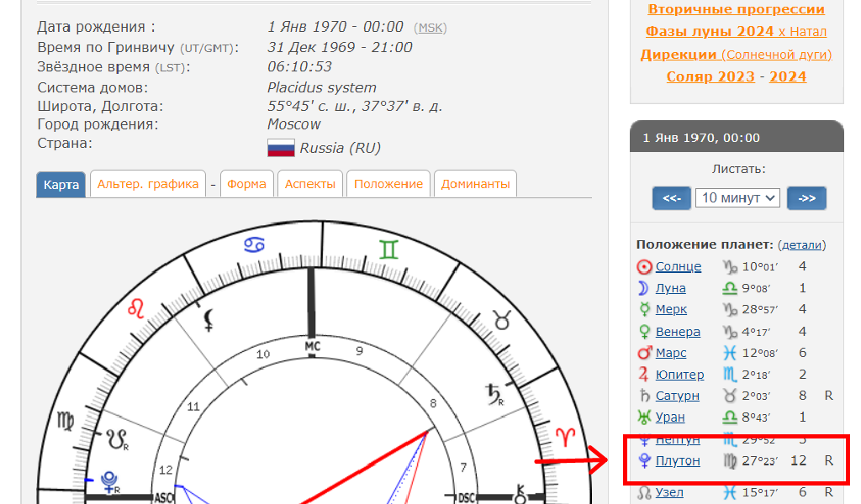Click the Плутон planet link

(678, 460)
